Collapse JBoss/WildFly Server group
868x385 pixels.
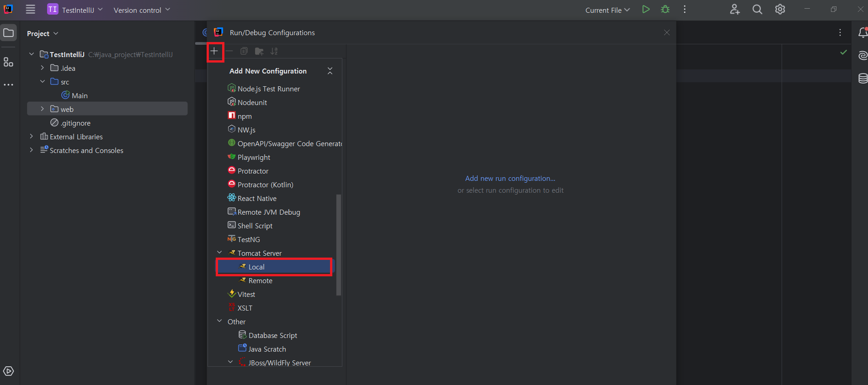tap(230, 362)
